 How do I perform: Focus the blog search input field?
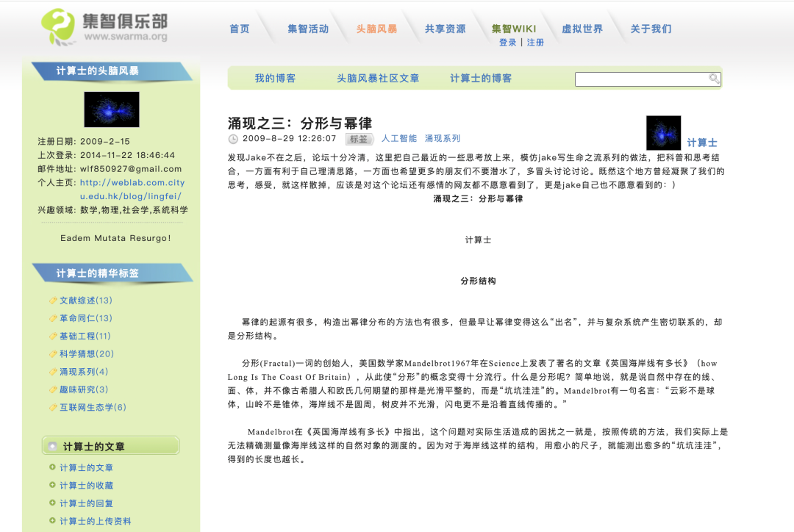click(x=641, y=79)
